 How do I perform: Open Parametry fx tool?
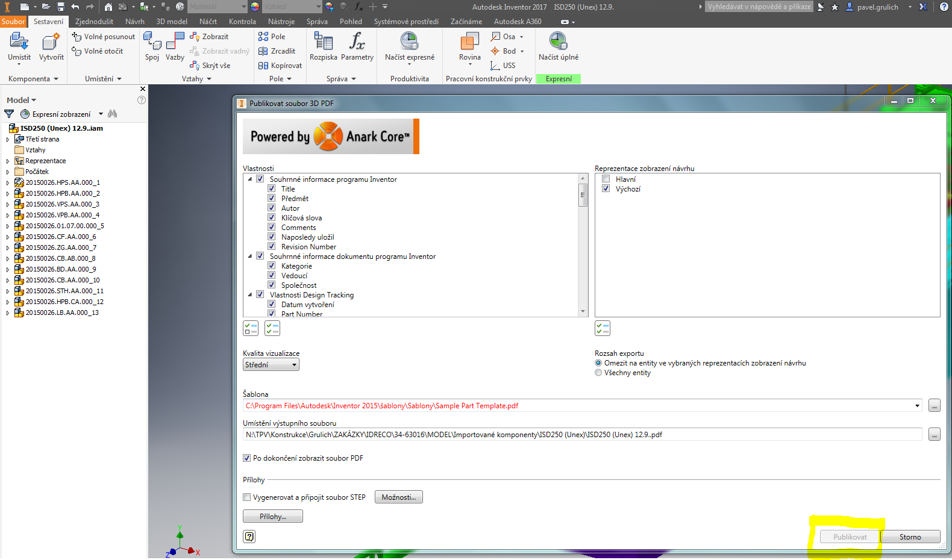[x=357, y=47]
